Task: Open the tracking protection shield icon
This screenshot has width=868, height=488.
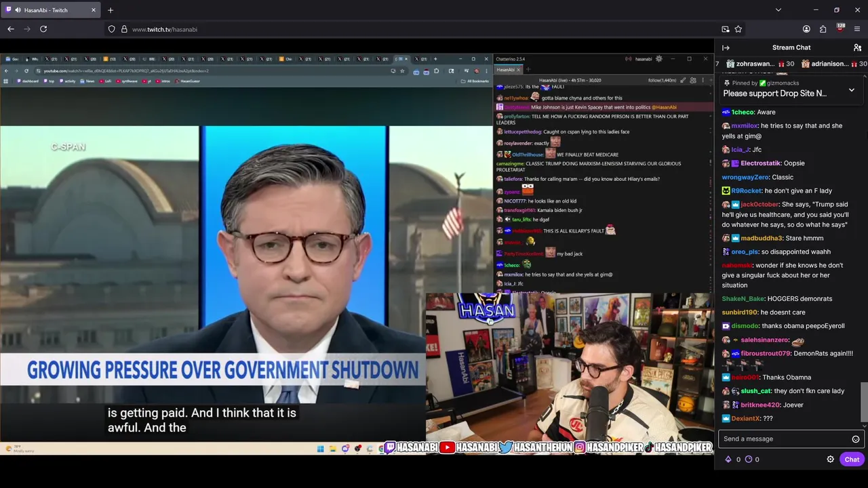Action: click(111, 29)
